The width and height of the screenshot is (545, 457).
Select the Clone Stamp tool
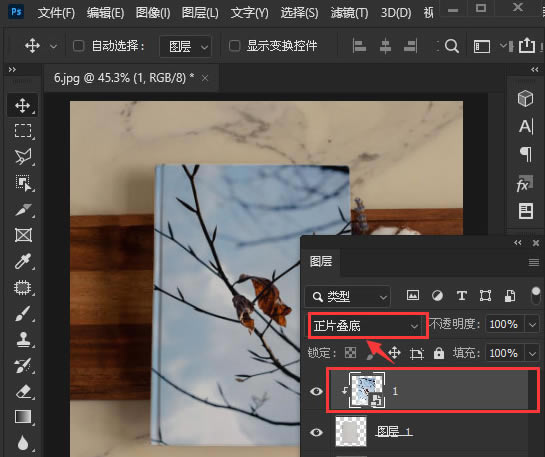pyautogui.click(x=23, y=339)
